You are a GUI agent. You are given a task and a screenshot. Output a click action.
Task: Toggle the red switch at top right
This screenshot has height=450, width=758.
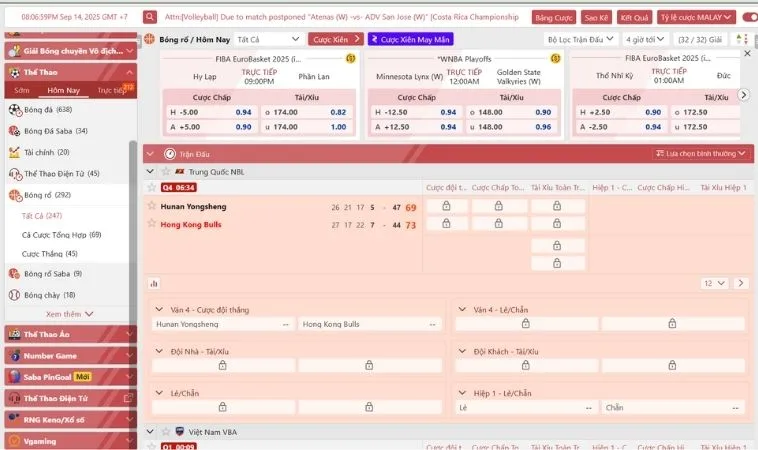tap(749, 17)
